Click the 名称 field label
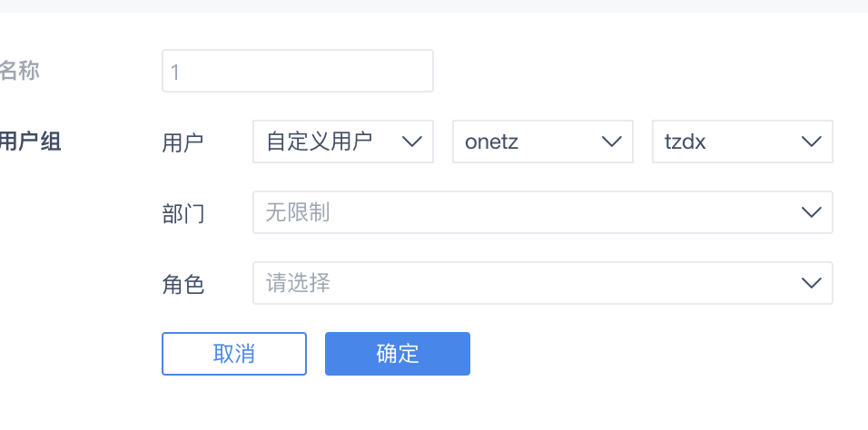 tap(19, 72)
